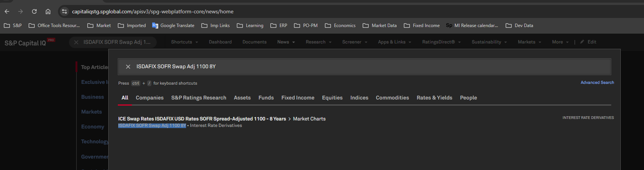Open Fixed Income bookmarks folder
This screenshot has width=644, height=170.
coord(422,26)
